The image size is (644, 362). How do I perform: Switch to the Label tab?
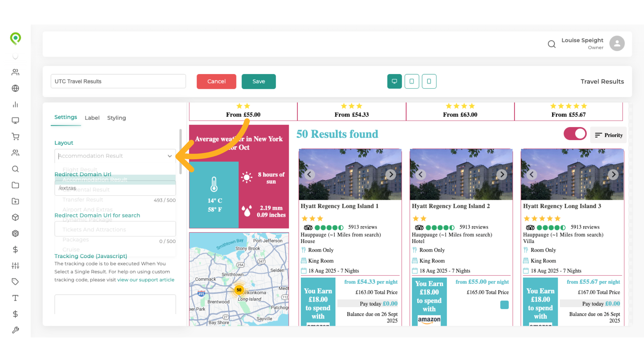[92, 118]
